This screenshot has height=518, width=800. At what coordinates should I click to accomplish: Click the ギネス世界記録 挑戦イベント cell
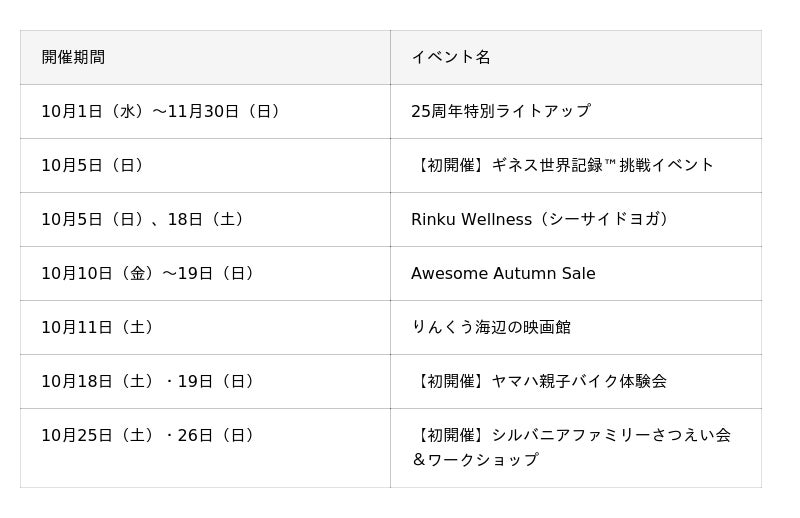(562, 165)
